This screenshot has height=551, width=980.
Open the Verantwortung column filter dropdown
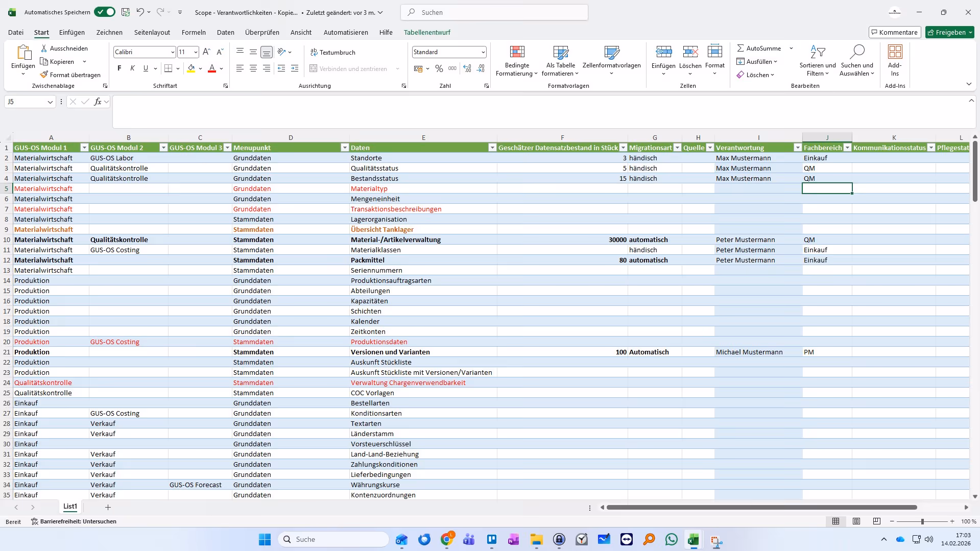click(x=797, y=148)
